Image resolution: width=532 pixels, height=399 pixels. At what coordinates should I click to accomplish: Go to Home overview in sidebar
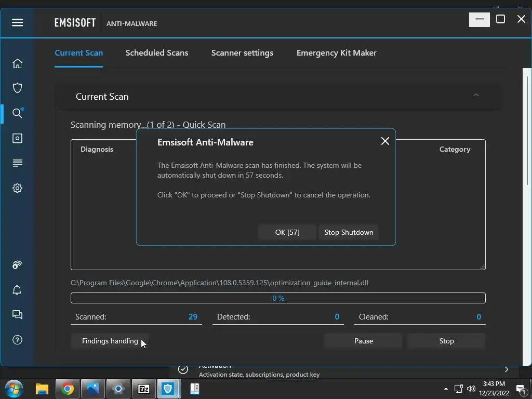pyautogui.click(x=17, y=63)
